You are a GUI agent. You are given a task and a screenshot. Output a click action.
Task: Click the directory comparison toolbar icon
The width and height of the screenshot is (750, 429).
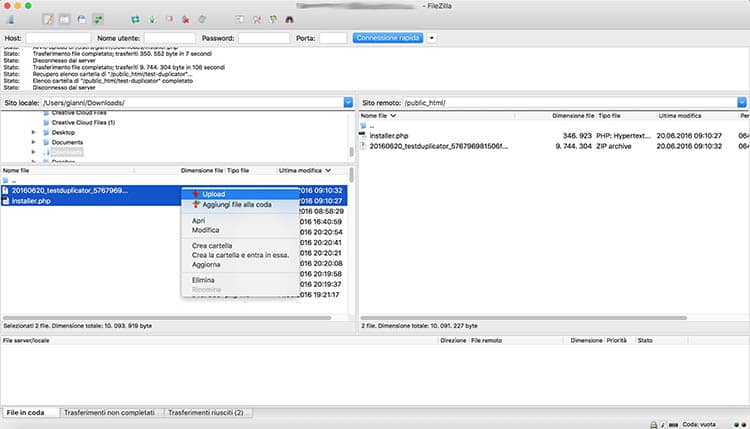click(x=257, y=20)
